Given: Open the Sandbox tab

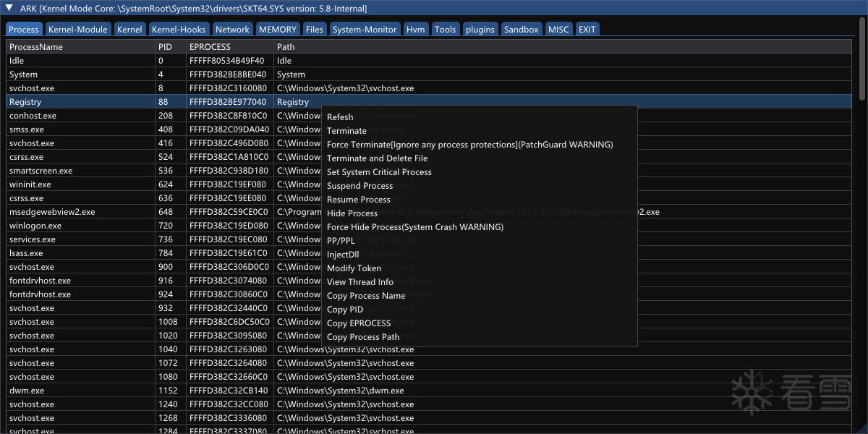Looking at the screenshot, I should click(522, 29).
